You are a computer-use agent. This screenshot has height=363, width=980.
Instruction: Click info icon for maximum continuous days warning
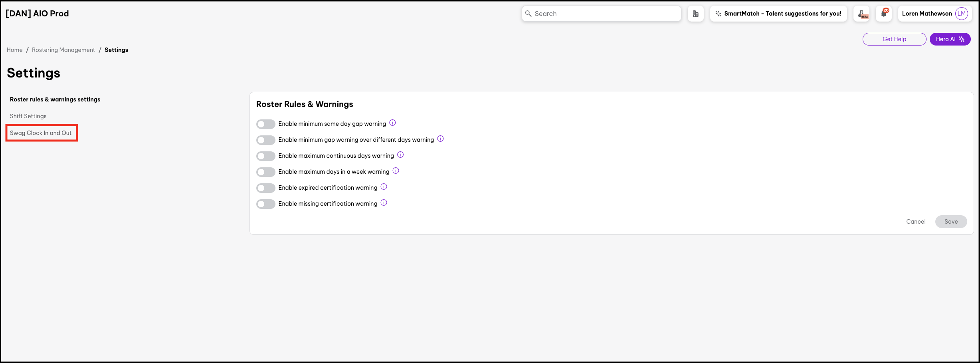[400, 155]
